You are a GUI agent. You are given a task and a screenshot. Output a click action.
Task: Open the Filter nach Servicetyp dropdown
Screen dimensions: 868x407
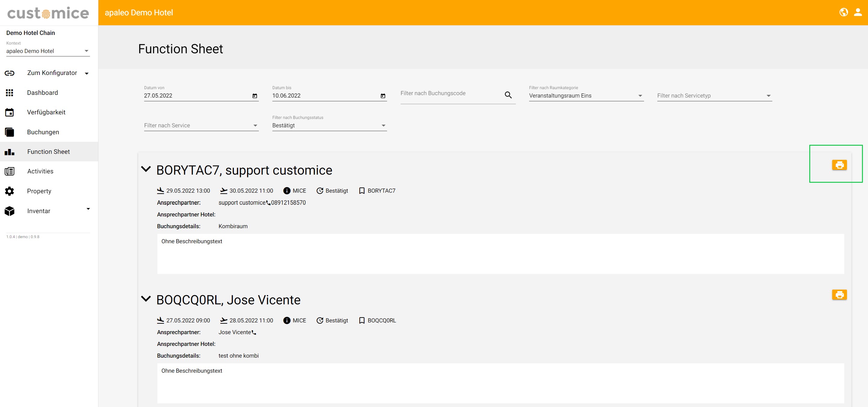(x=714, y=96)
